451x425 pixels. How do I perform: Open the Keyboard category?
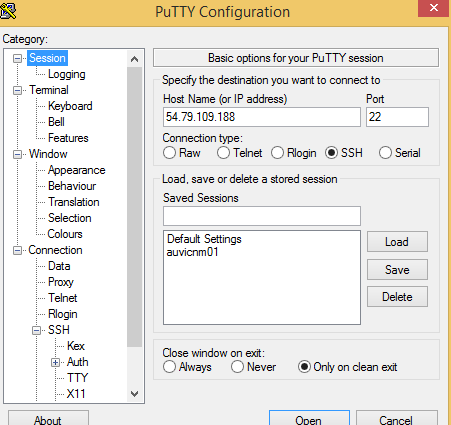point(70,106)
